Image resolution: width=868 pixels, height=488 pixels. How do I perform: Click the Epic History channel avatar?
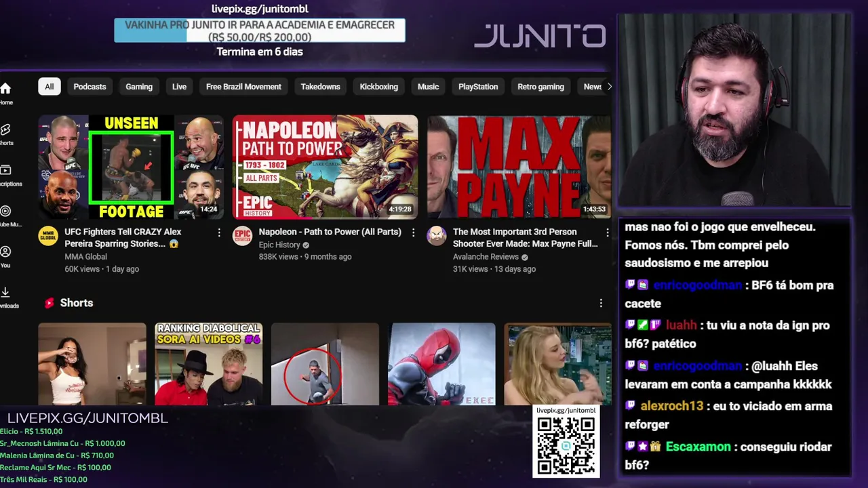pyautogui.click(x=242, y=236)
